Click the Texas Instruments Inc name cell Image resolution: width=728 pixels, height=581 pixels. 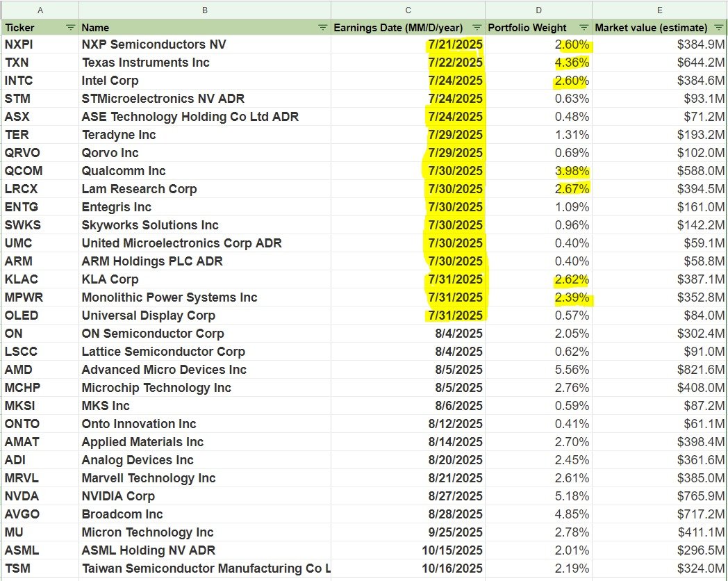pos(205,63)
